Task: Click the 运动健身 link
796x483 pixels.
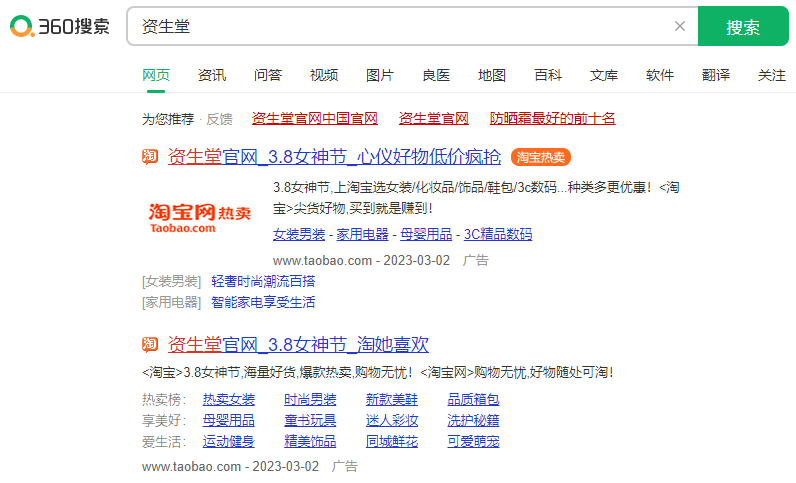Action: tap(228, 442)
